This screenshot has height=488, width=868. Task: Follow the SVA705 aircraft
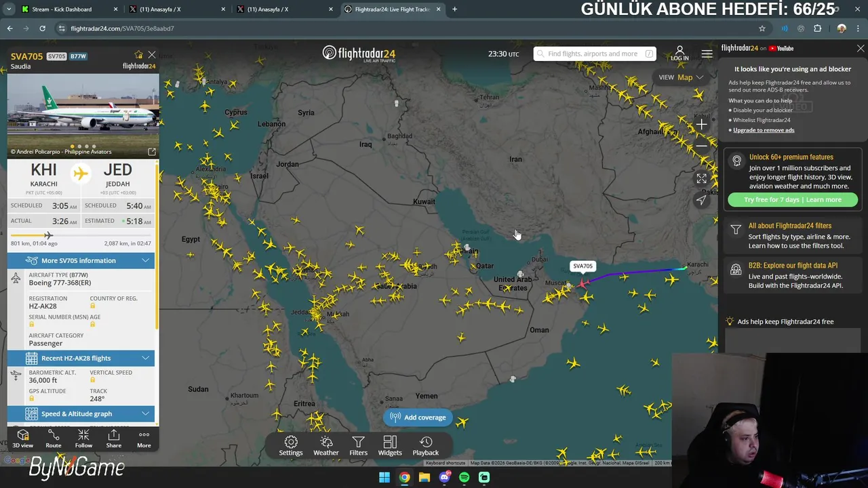[83, 439]
